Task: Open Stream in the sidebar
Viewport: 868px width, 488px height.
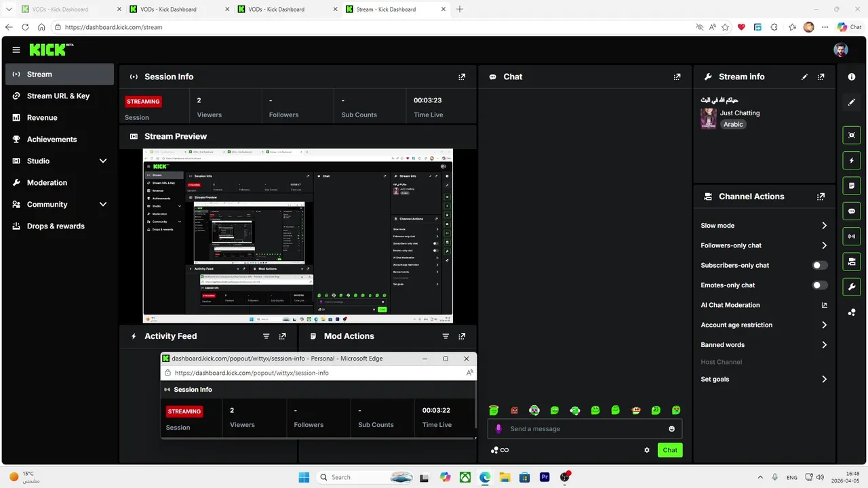Action: pyautogui.click(x=60, y=75)
